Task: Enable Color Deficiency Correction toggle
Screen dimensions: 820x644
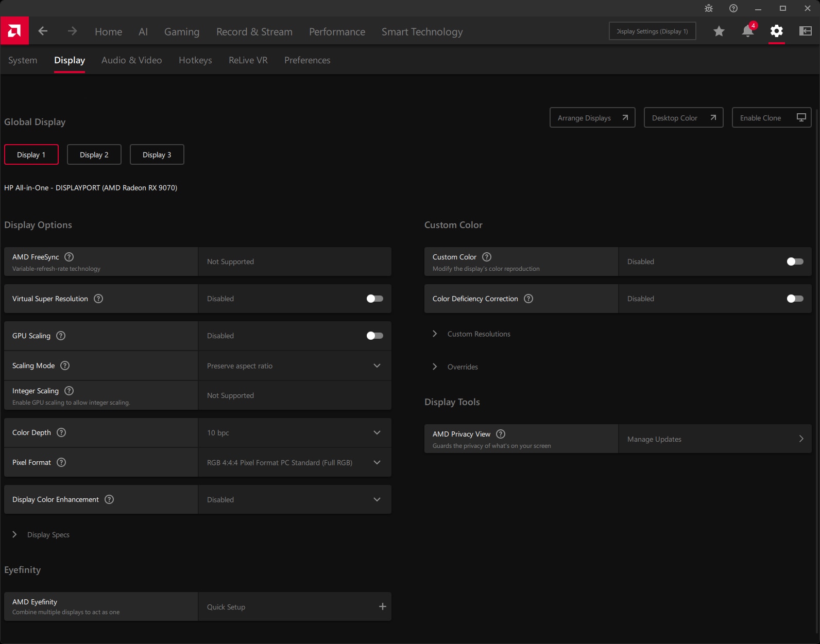Action: [795, 299]
